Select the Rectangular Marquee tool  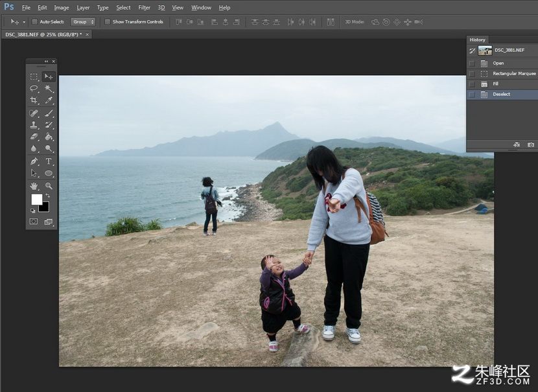tap(34, 76)
